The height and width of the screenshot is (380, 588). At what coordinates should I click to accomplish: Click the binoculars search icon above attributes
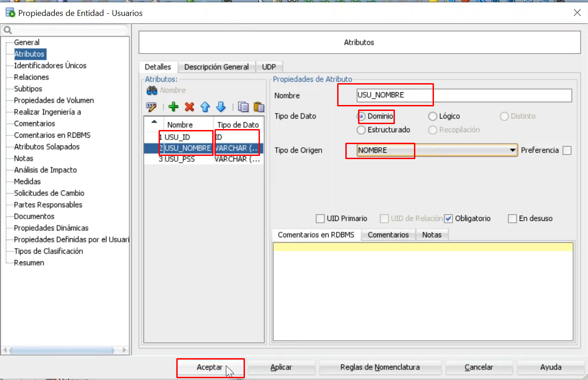coord(151,90)
